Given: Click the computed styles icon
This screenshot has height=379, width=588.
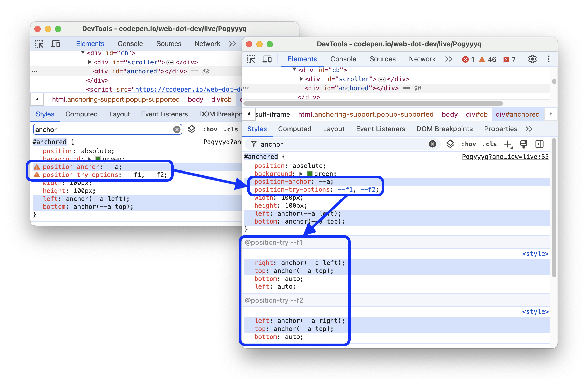Looking at the screenshot, I should pyautogui.click(x=540, y=144).
